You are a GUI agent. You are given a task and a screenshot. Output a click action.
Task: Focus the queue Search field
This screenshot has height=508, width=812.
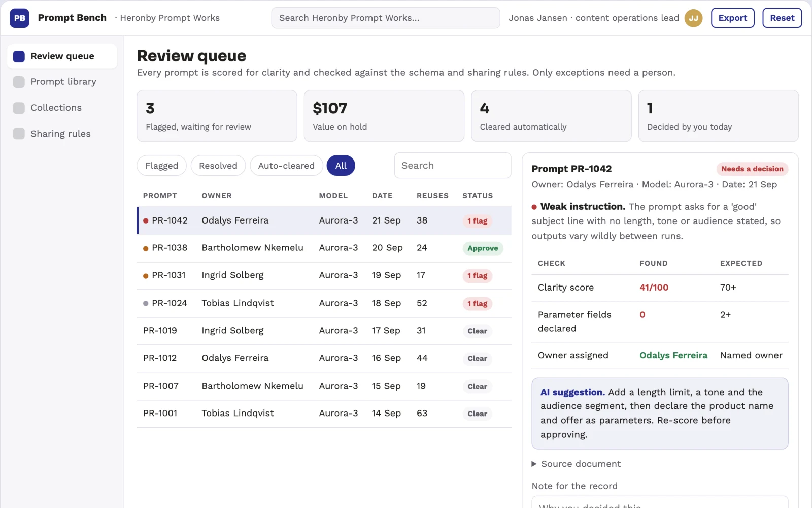(x=453, y=166)
